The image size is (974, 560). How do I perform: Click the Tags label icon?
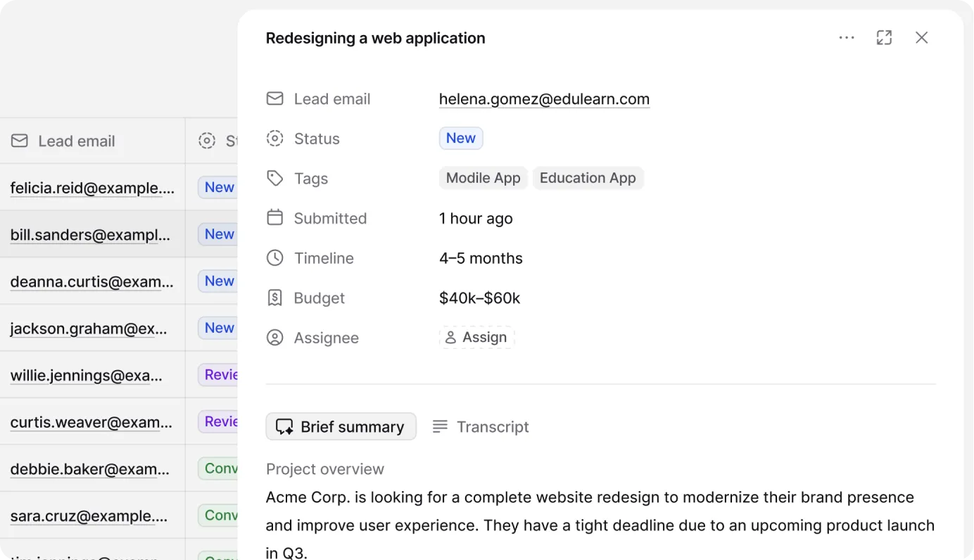(x=274, y=178)
